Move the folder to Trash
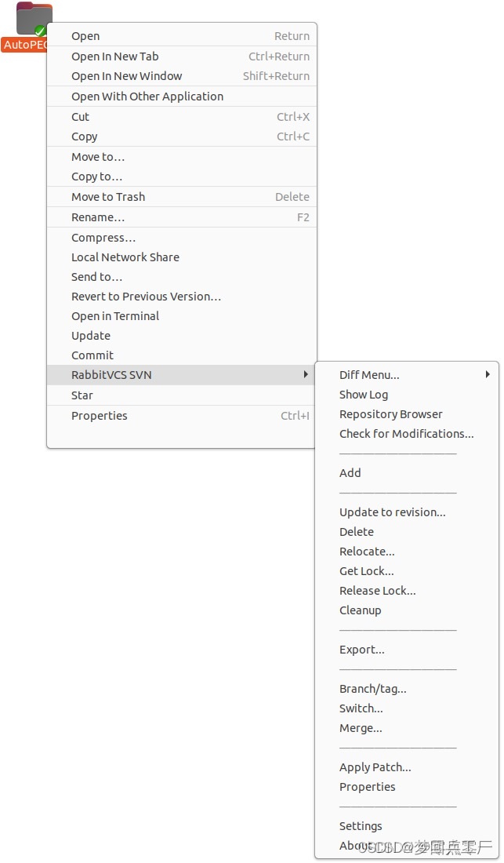This screenshot has width=504, height=863. pos(107,196)
